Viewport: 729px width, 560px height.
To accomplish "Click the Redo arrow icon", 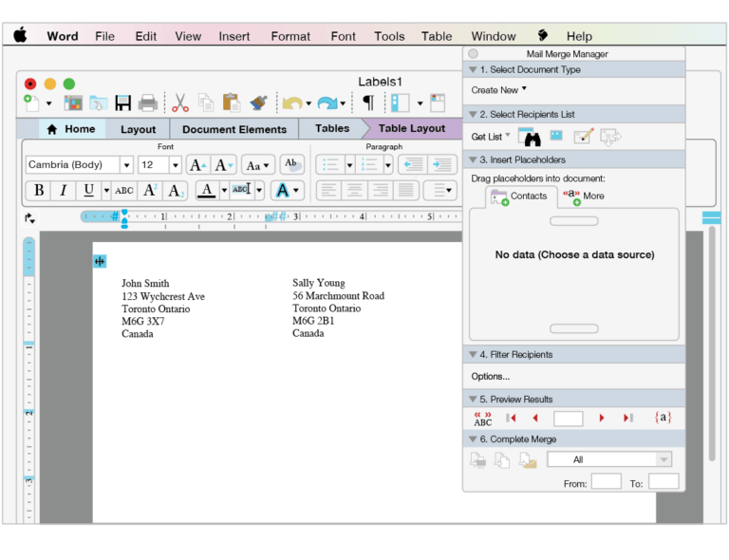I will click(x=327, y=103).
